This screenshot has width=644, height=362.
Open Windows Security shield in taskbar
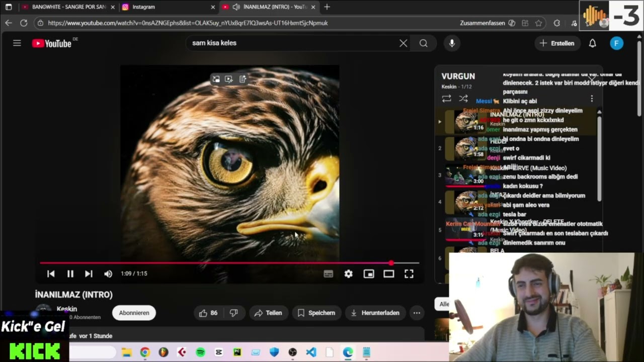tap(274, 352)
